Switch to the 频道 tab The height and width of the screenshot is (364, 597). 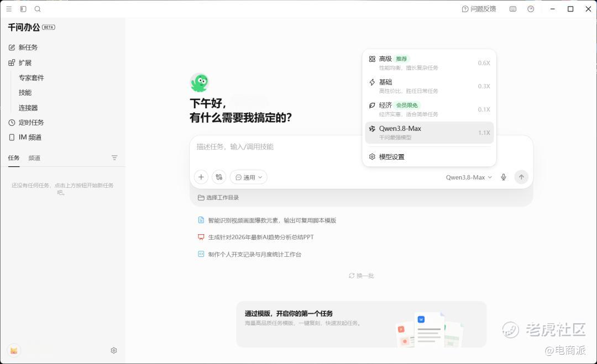click(x=34, y=157)
